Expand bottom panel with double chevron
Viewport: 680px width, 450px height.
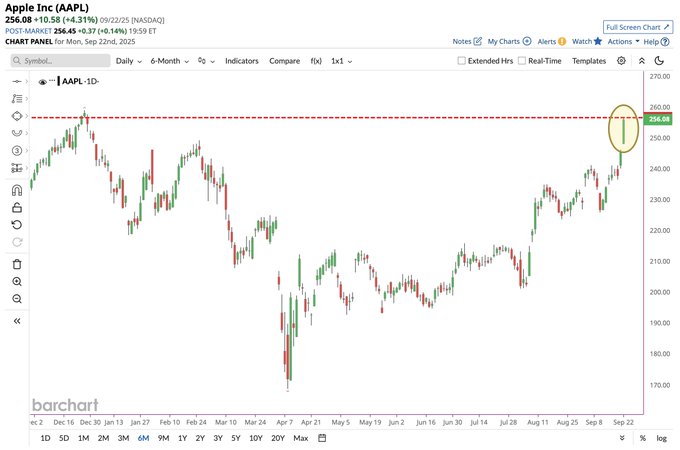(622, 438)
